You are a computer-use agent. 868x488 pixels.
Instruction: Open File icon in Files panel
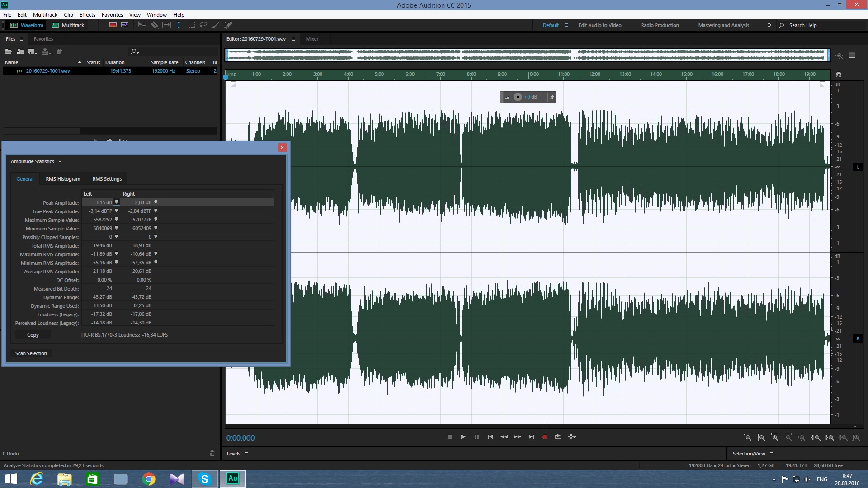(8, 52)
